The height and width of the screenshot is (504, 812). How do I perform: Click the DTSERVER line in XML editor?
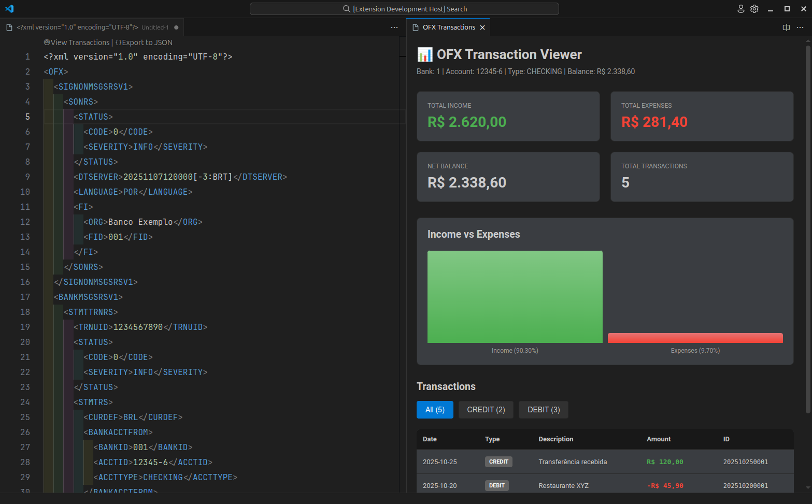click(x=180, y=177)
